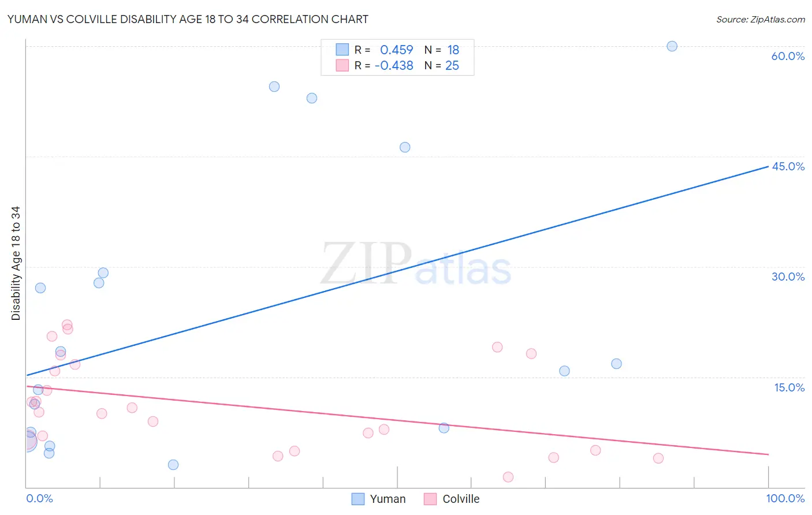Screen dimensions: 812x515
Task: Select the blue data point near 46%
Action: click(x=405, y=147)
